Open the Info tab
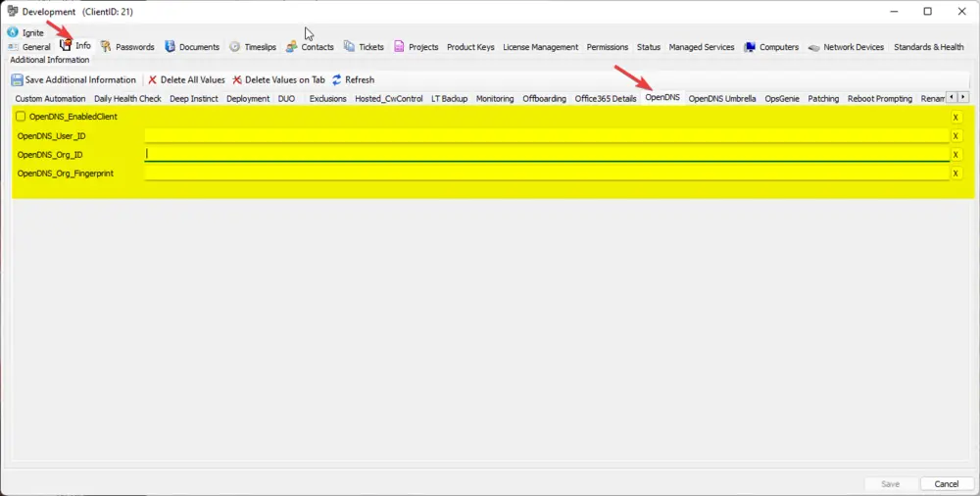The height and width of the screenshot is (496, 980). point(75,46)
